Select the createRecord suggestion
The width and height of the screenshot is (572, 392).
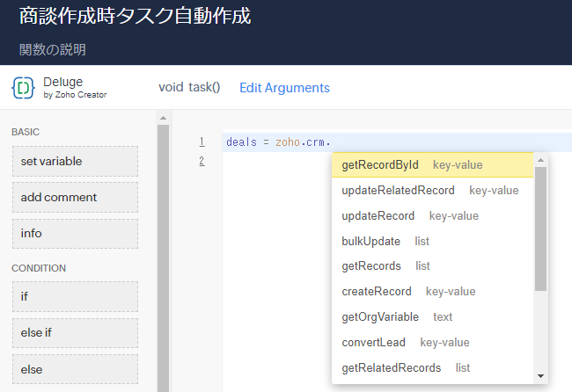[432, 292]
